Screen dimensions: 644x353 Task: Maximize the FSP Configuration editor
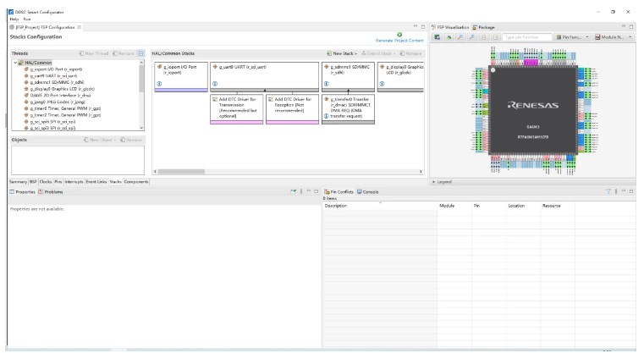423,27
